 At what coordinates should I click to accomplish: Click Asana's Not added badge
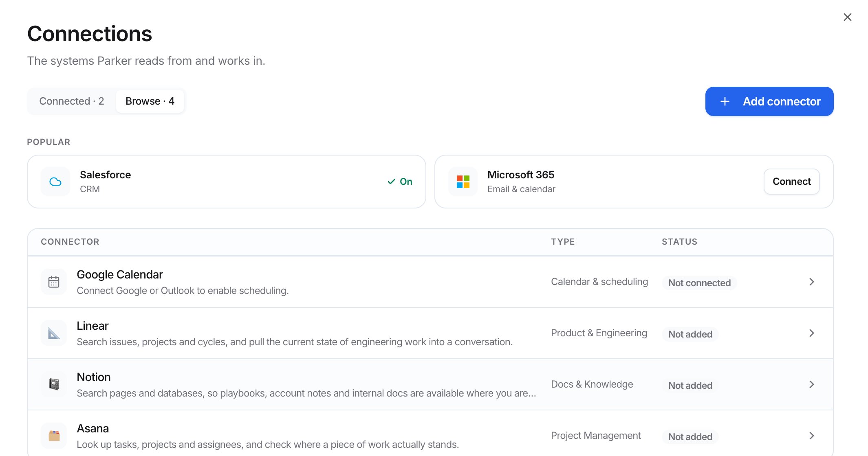coord(690,437)
